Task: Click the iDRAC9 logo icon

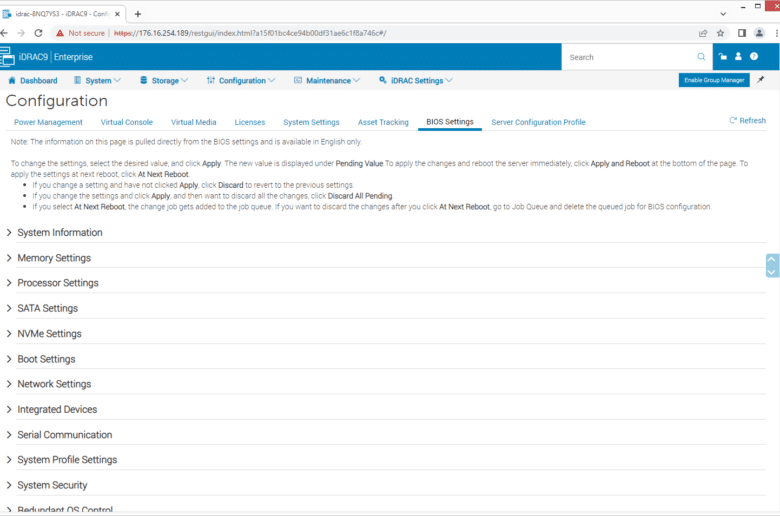Action: pos(7,56)
